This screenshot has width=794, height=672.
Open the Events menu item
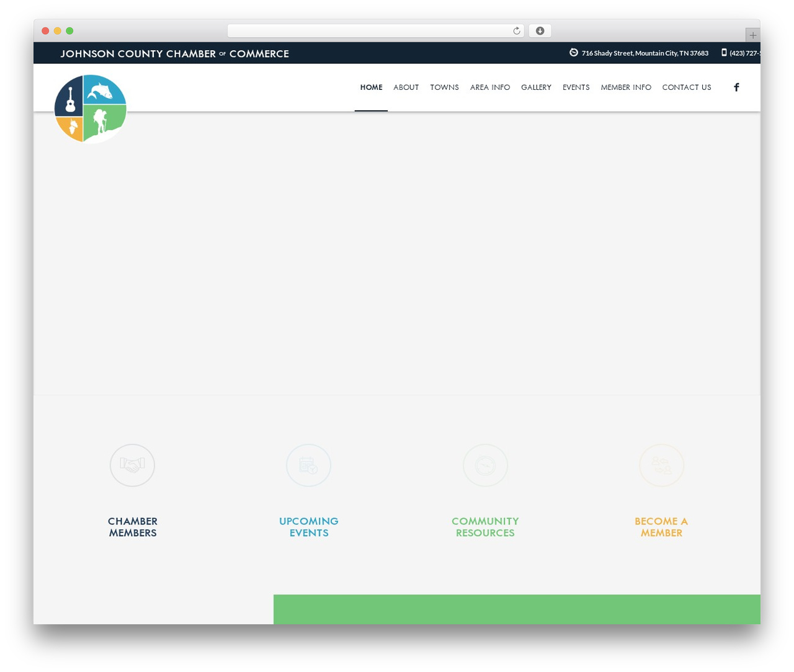click(576, 87)
